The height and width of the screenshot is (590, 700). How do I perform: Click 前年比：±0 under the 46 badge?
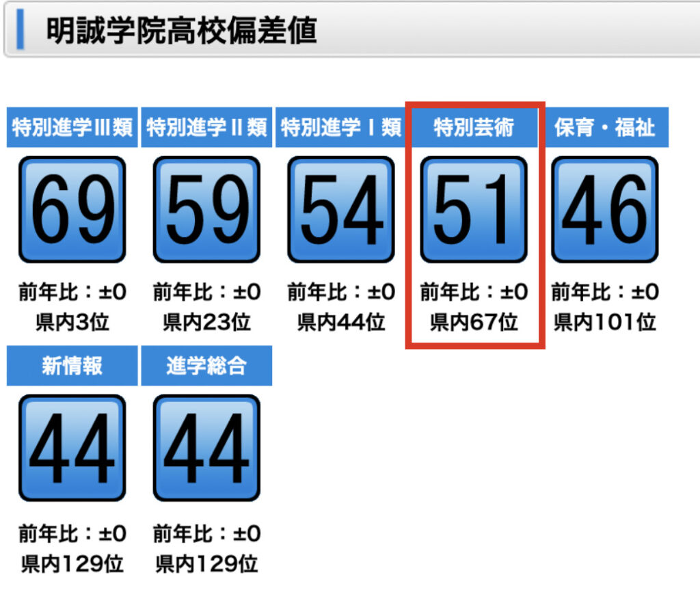click(605, 292)
